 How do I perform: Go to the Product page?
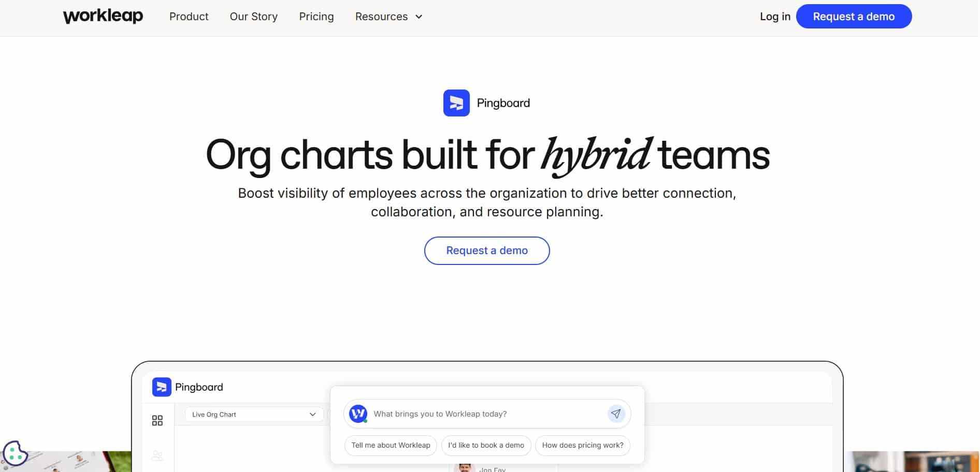(189, 17)
